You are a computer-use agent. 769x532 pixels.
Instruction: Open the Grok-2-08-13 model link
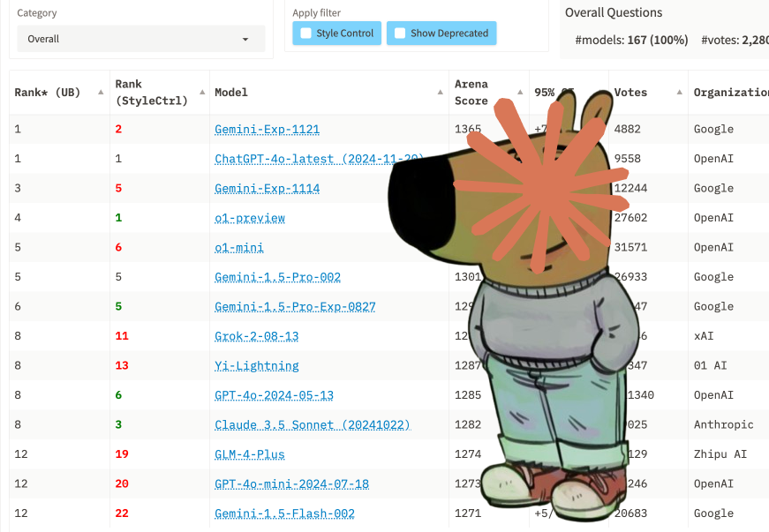tap(257, 336)
